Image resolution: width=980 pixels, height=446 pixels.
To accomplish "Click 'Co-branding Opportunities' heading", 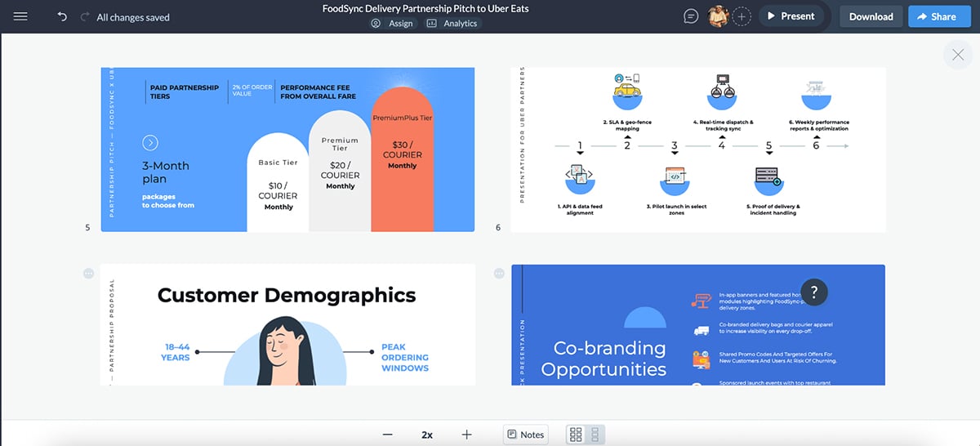I will coord(604,359).
